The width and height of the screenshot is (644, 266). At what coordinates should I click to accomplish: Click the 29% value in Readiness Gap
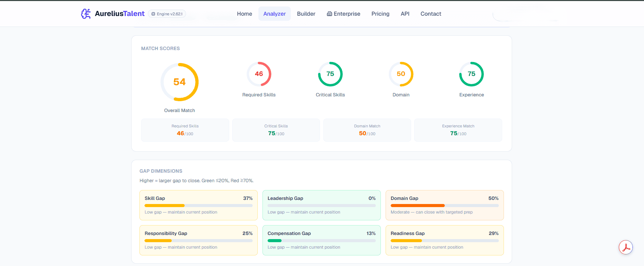[x=494, y=233]
